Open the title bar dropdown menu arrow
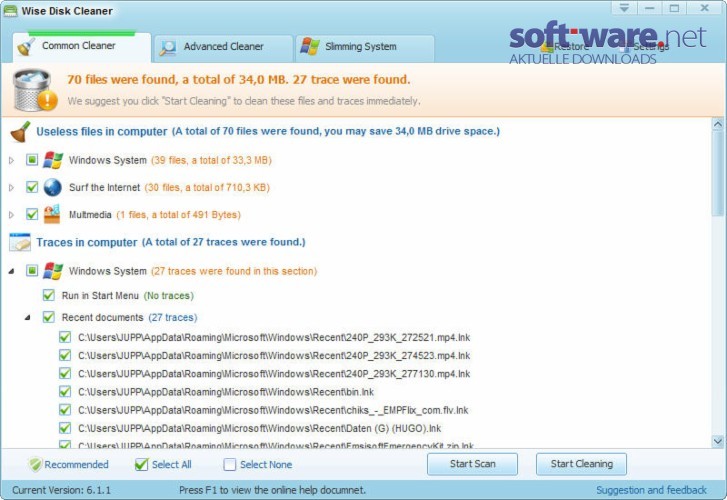 click(624, 8)
